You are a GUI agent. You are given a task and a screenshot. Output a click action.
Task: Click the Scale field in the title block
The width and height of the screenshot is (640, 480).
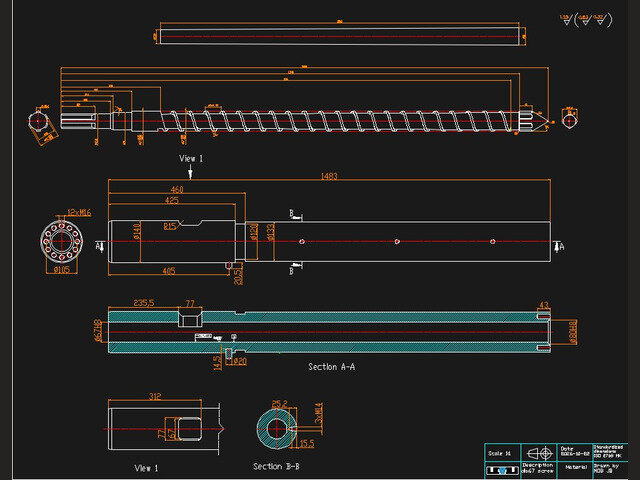coord(503,453)
